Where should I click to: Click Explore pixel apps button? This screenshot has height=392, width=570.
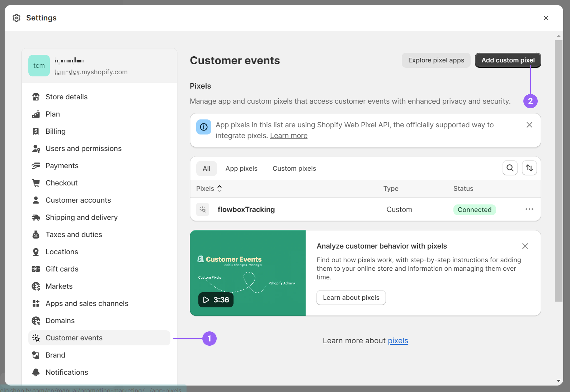[436, 60]
